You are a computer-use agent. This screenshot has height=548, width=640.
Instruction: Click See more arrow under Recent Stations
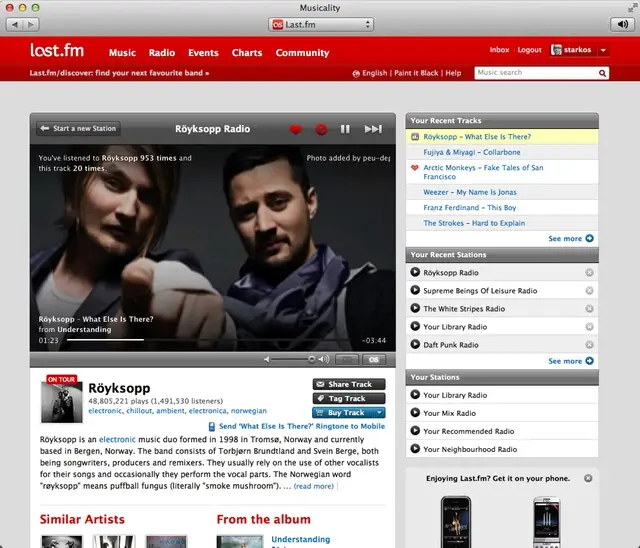(x=589, y=361)
